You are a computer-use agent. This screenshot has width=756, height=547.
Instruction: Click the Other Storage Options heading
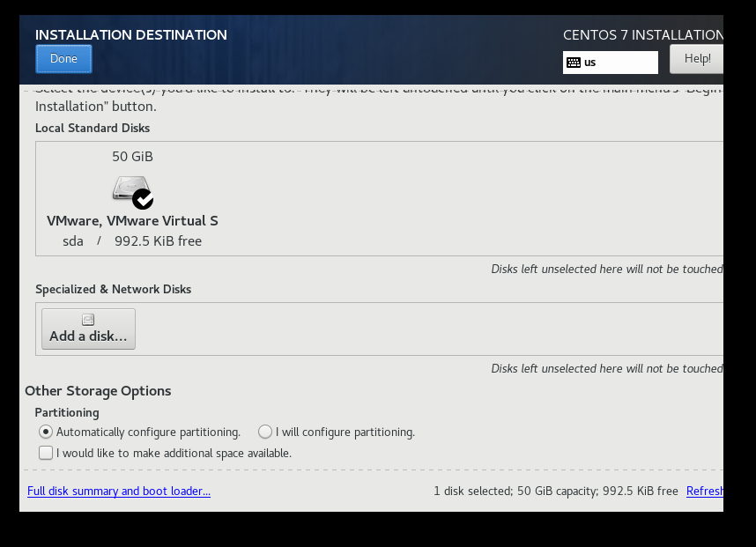coord(98,391)
